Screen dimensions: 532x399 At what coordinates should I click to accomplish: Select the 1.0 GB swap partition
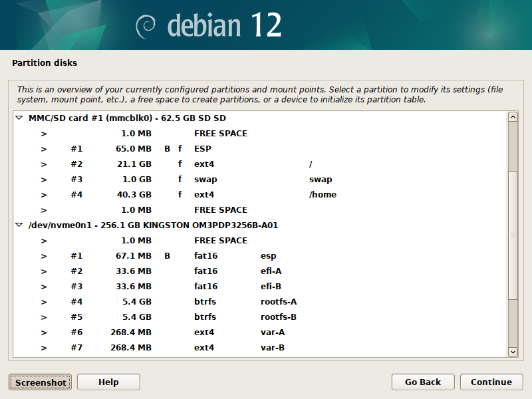[260, 179]
